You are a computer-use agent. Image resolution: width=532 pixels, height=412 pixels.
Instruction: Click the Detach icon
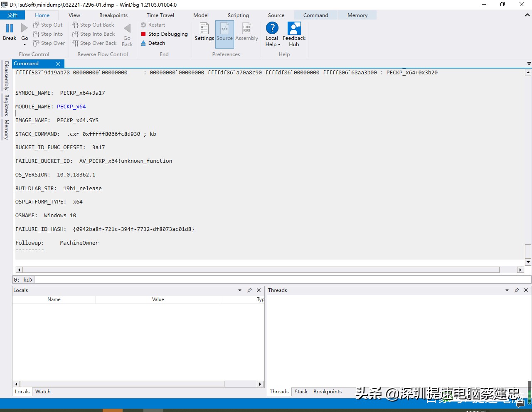pos(143,43)
